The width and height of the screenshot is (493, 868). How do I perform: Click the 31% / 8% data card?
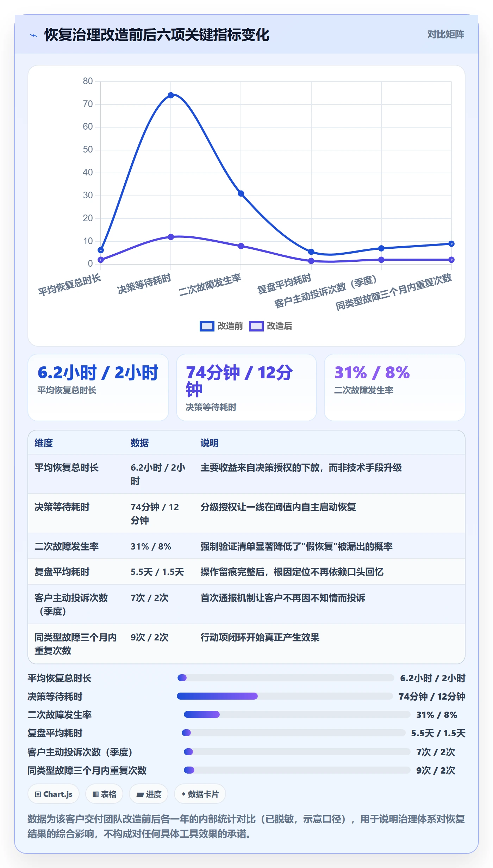[x=395, y=387]
